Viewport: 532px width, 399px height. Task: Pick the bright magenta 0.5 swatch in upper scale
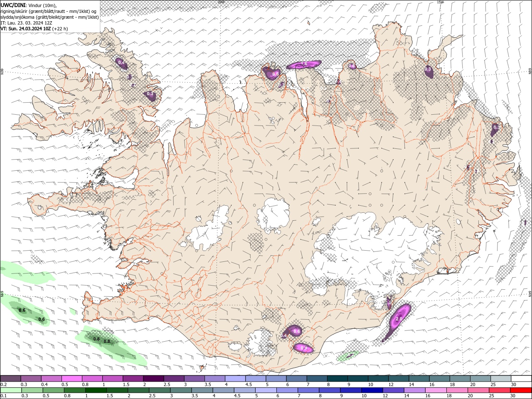point(71,379)
